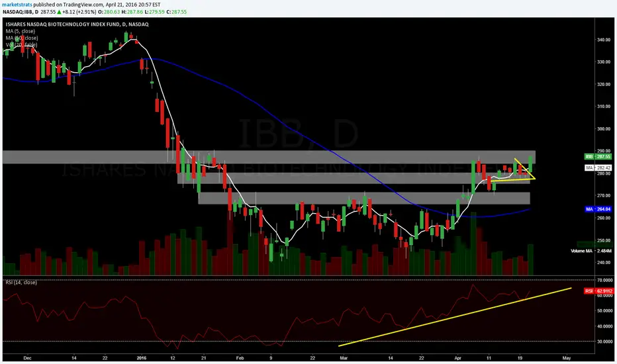Click the low value L:279.59
The height and width of the screenshot is (364, 617).
[x=154, y=12]
